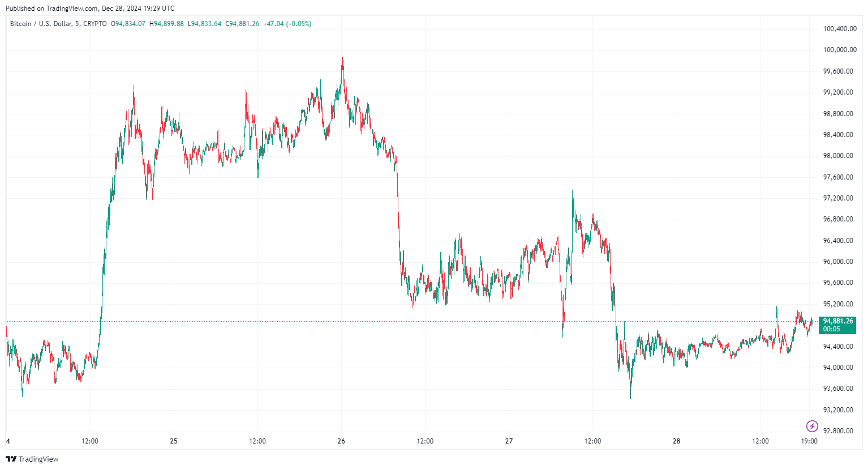Screen dimensions: 868x469
Task: Click the 19:00 time axis label
Action: coord(810,441)
